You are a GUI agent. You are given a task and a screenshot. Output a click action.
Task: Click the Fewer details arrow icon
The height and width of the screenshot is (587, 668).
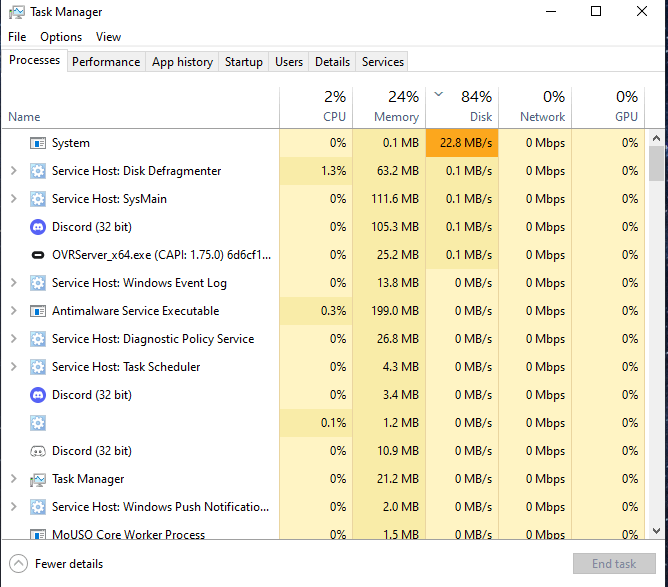pyautogui.click(x=18, y=564)
